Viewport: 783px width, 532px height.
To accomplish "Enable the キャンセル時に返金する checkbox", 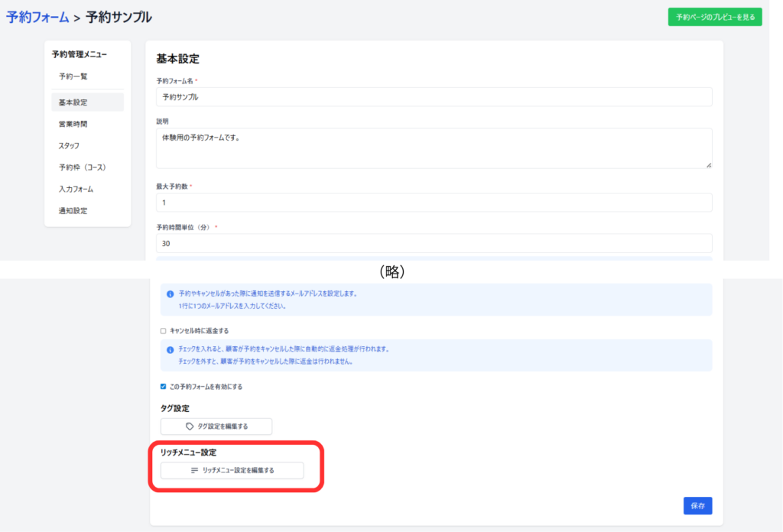I will click(163, 331).
